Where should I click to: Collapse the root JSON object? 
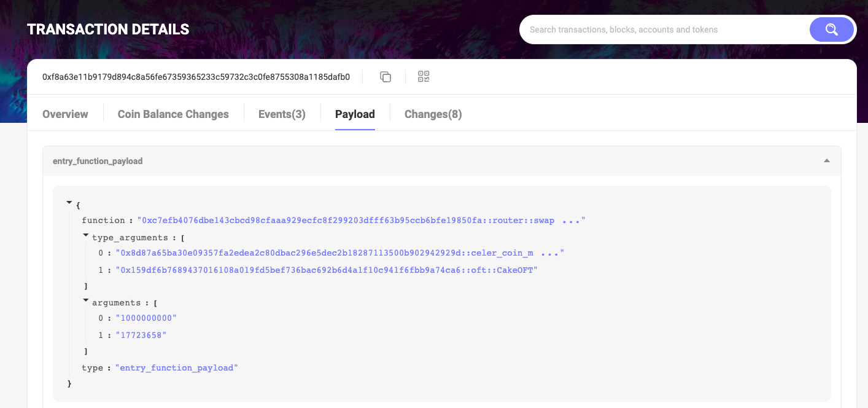[69, 202]
